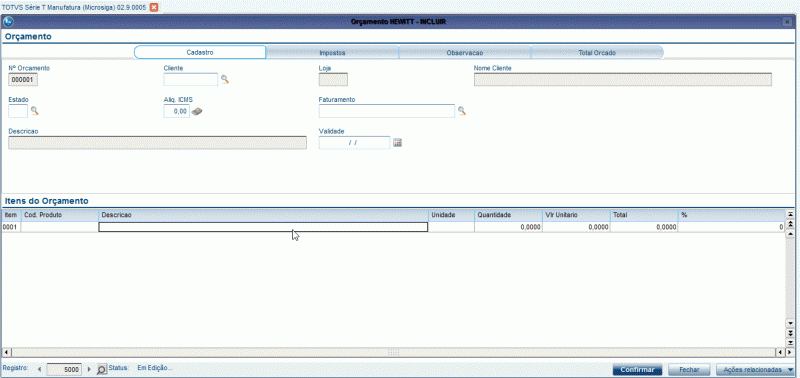Screen dimensions: 800x378
Task: Focus the Cliente input field
Action: coord(191,80)
